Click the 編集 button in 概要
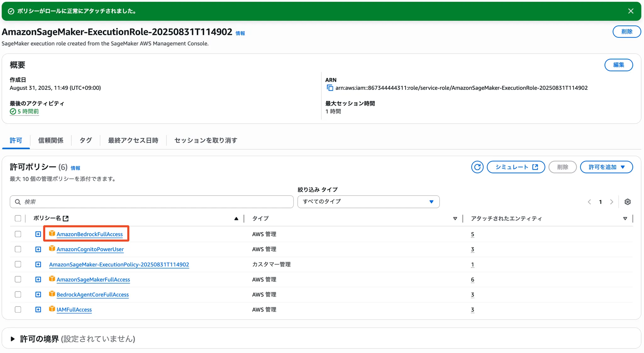The image size is (644, 353). pos(618,65)
